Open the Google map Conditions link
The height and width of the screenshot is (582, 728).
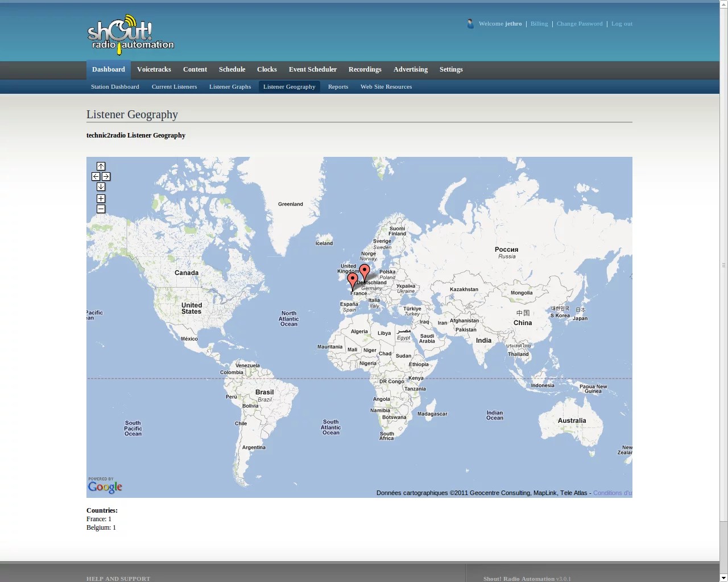click(x=612, y=493)
